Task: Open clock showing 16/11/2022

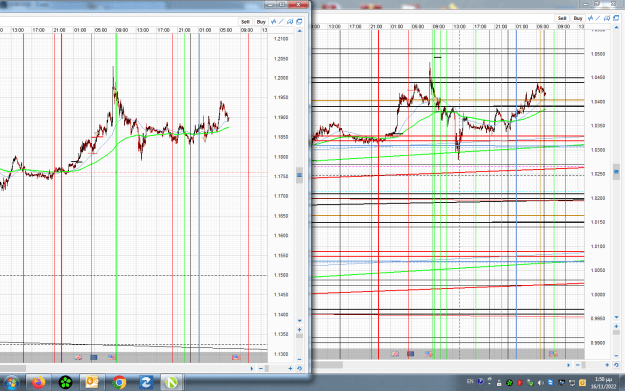Action: (x=603, y=383)
